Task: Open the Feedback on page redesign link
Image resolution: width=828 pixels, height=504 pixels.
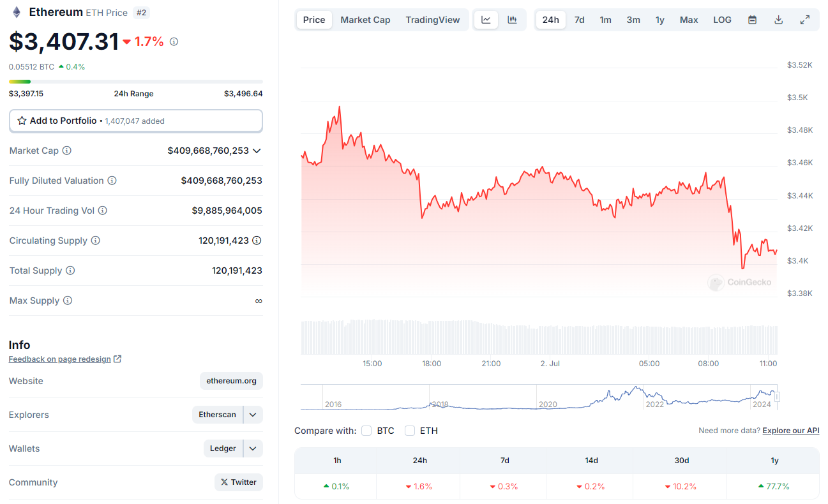Action: pos(59,359)
